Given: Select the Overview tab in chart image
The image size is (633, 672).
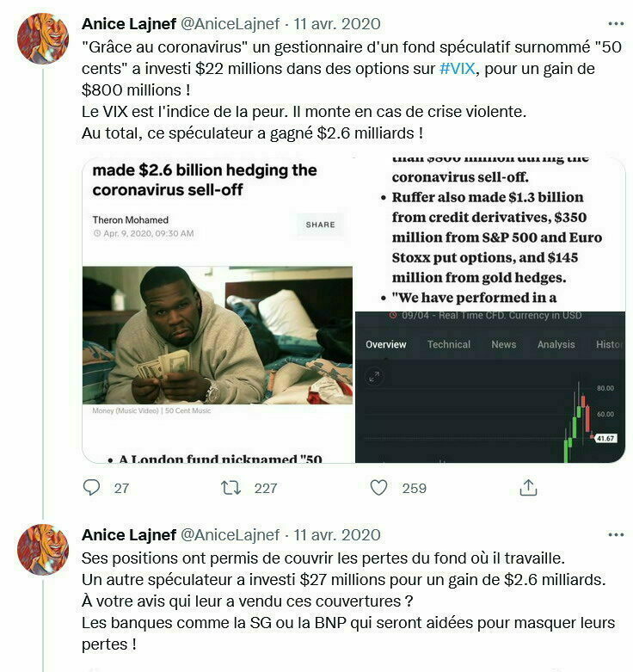Looking at the screenshot, I should (385, 344).
